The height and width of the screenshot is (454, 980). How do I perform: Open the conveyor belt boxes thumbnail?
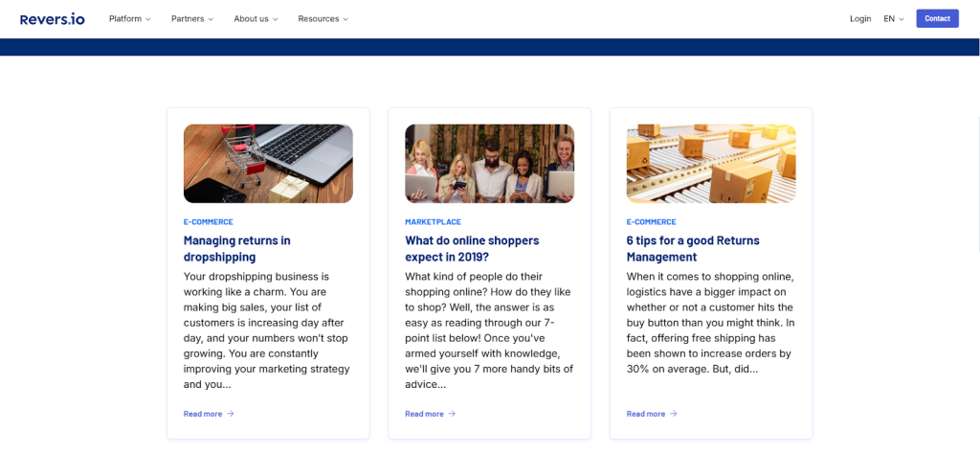point(711,163)
